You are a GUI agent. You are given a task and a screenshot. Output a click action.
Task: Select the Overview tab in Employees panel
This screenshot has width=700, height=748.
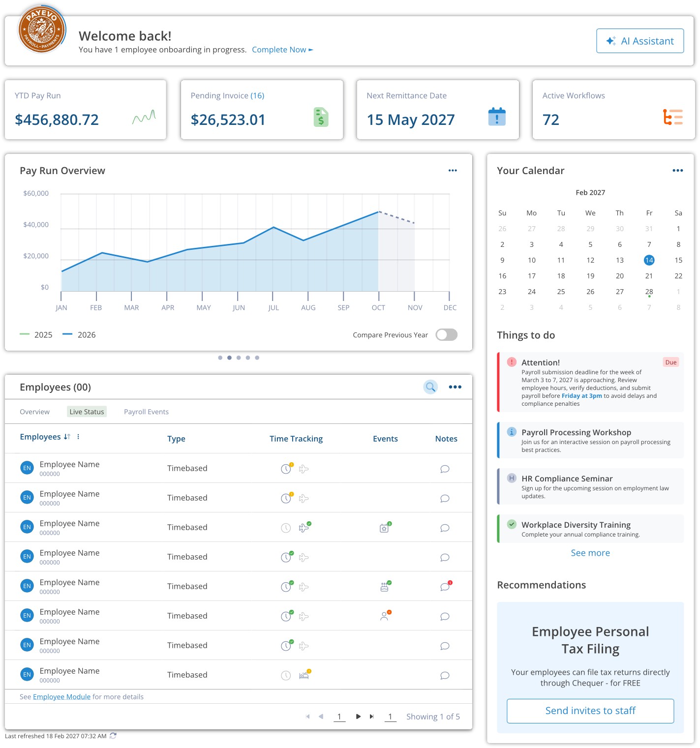(x=34, y=412)
